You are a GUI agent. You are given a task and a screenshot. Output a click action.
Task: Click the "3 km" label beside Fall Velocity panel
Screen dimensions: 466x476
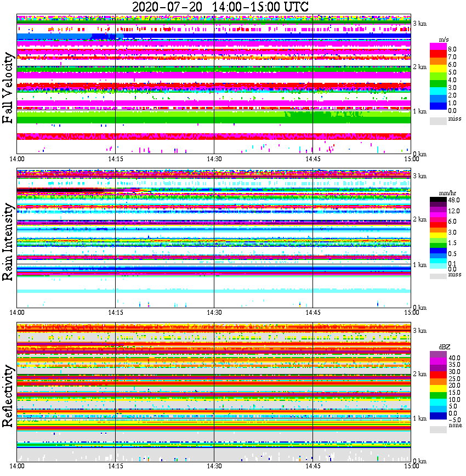419,24
